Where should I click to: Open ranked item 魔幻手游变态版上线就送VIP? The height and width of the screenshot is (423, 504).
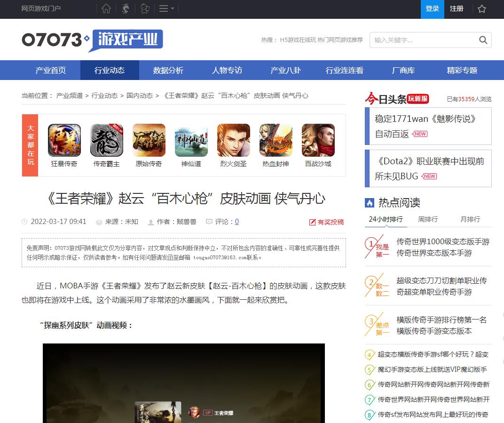tap(433, 370)
